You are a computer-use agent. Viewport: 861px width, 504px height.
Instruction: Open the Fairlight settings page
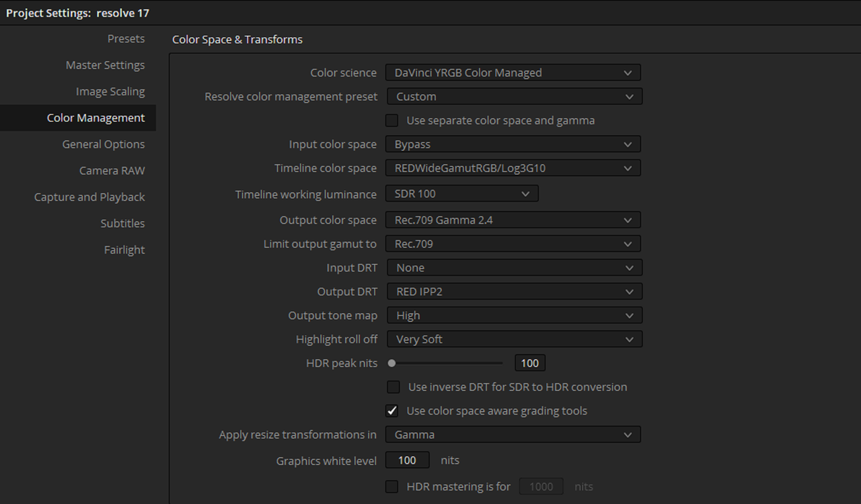(124, 249)
